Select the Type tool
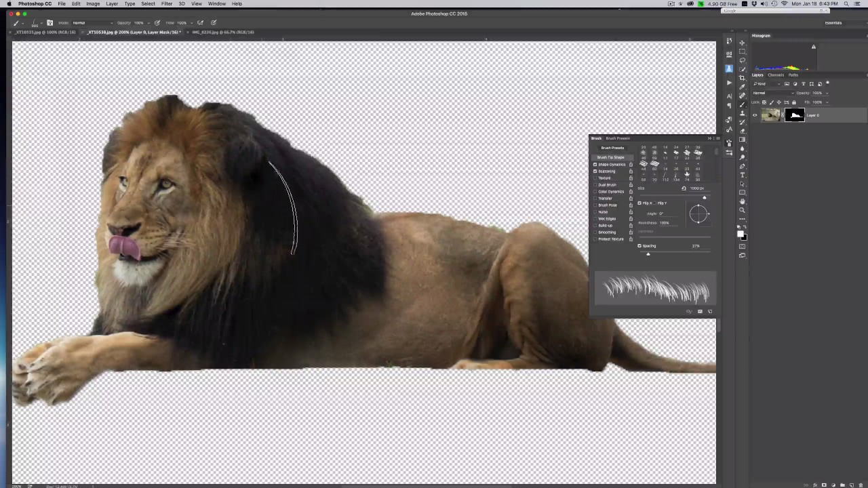 742,175
